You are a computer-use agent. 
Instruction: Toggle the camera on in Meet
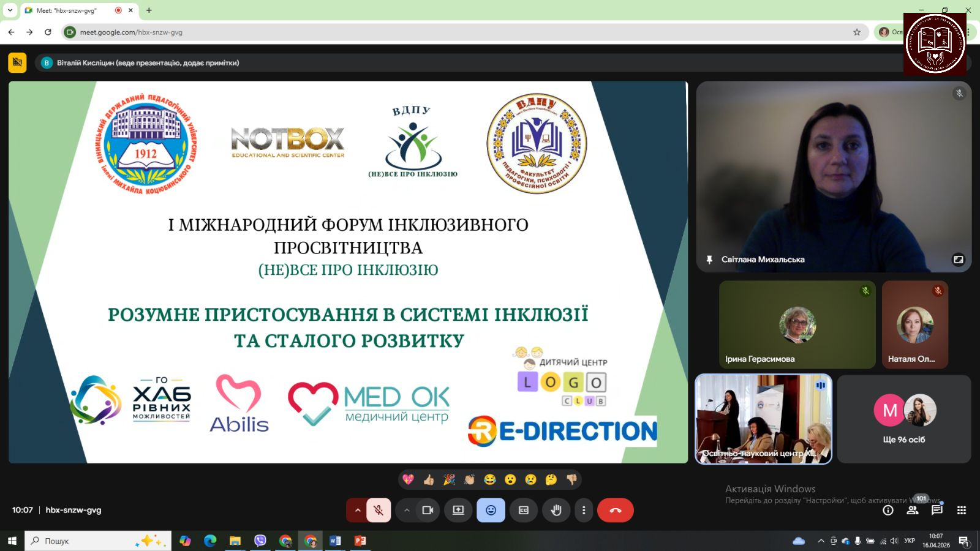428,510
